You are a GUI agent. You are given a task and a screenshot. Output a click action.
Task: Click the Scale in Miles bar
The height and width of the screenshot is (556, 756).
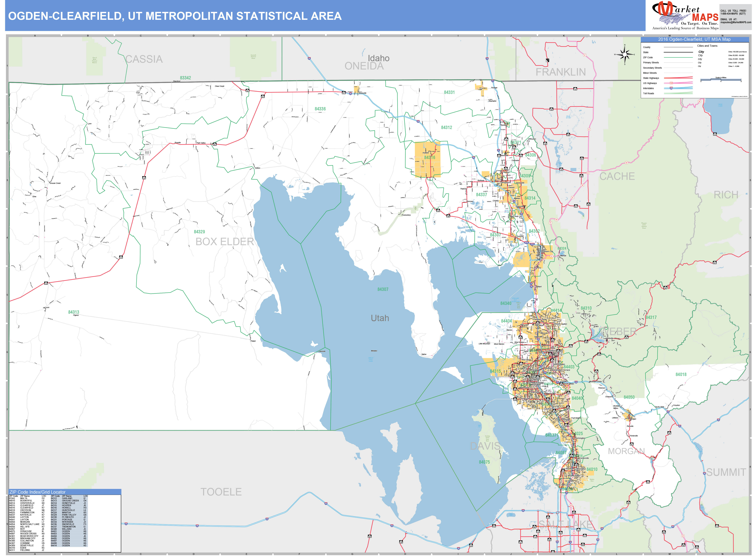[721, 79]
